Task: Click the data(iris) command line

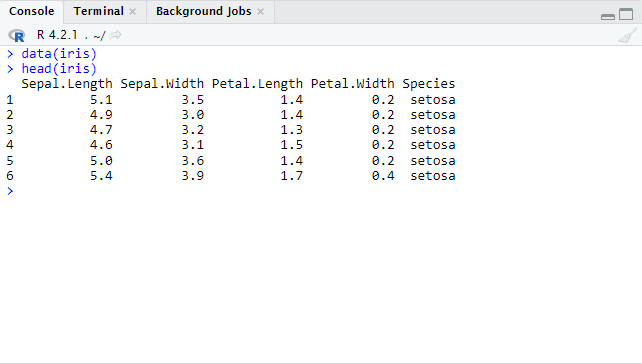Action: (59, 54)
